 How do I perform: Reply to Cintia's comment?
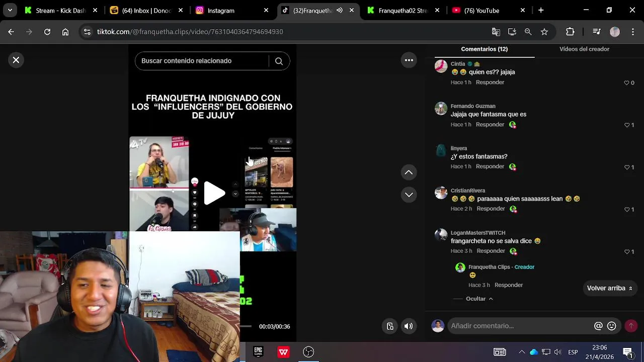coord(490,82)
